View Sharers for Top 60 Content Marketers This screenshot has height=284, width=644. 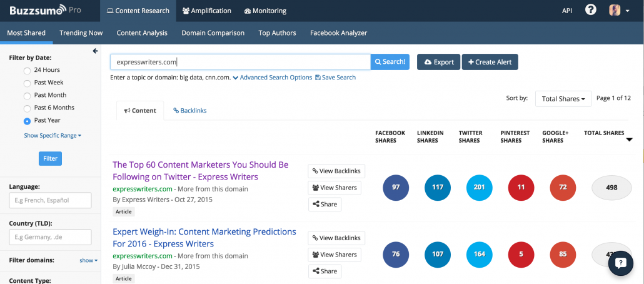335,188
